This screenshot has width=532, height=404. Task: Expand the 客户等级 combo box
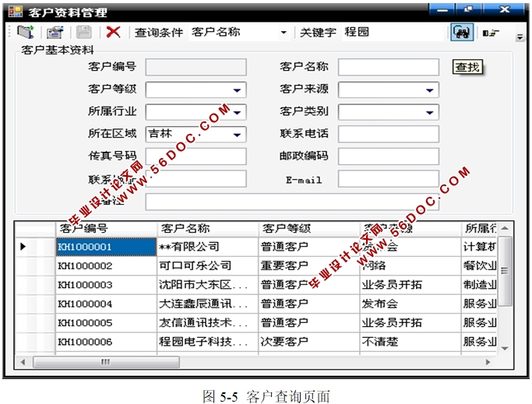point(238,90)
